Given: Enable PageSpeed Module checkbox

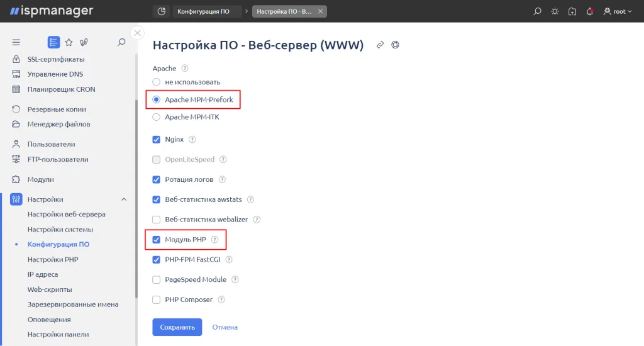Looking at the screenshot, I should pyautogui.click(x=156, y=279).
